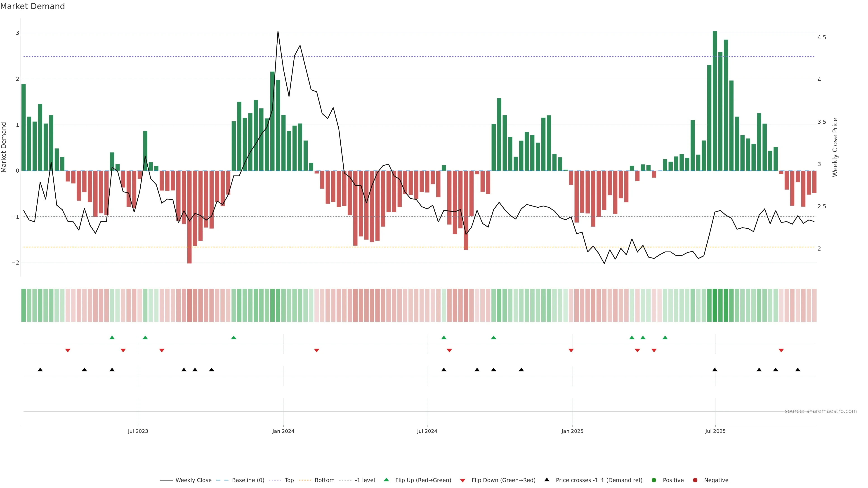Viewport: 868px width, 488px height.
Task: Click the source: sharemaestro.com text
Action: [821, 411]
